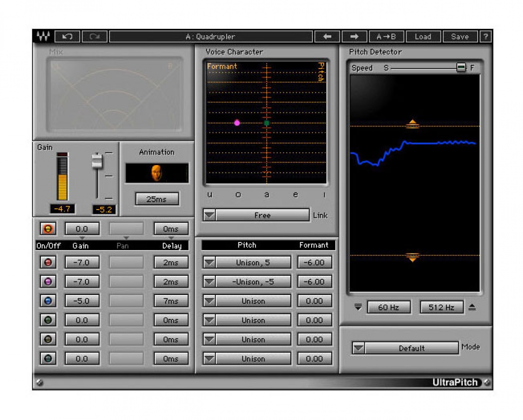Click the Speed slider handle

tap(461, 68)
